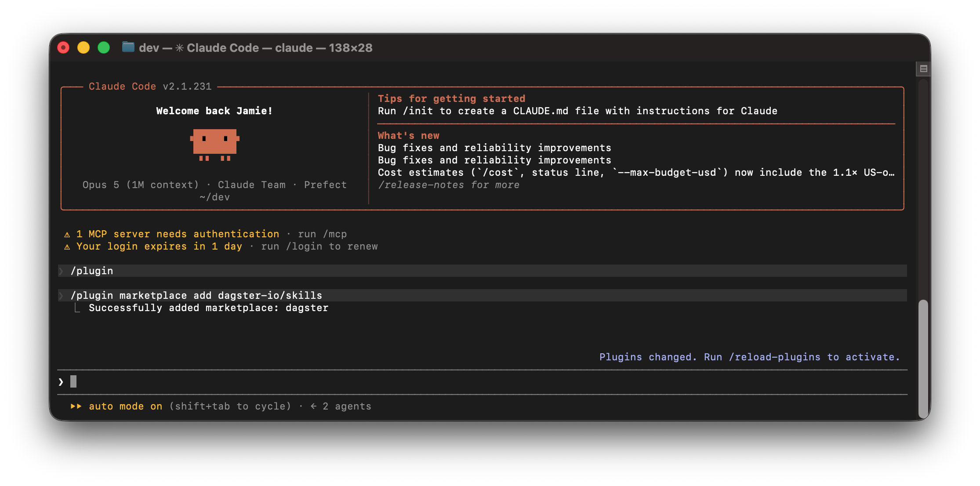Click 'Opus 5 (1M context)' model label
Viewport: 980px width, 486px height.
(141, 185)
